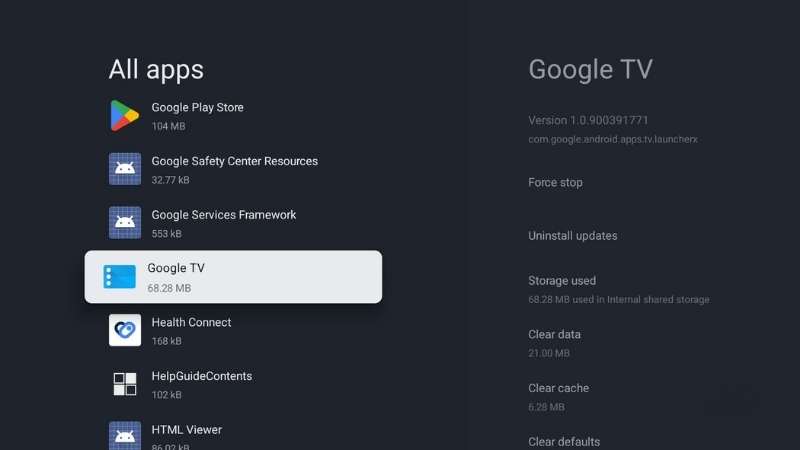Choose HelpGuideContents from the apps list

pos(201,376)
